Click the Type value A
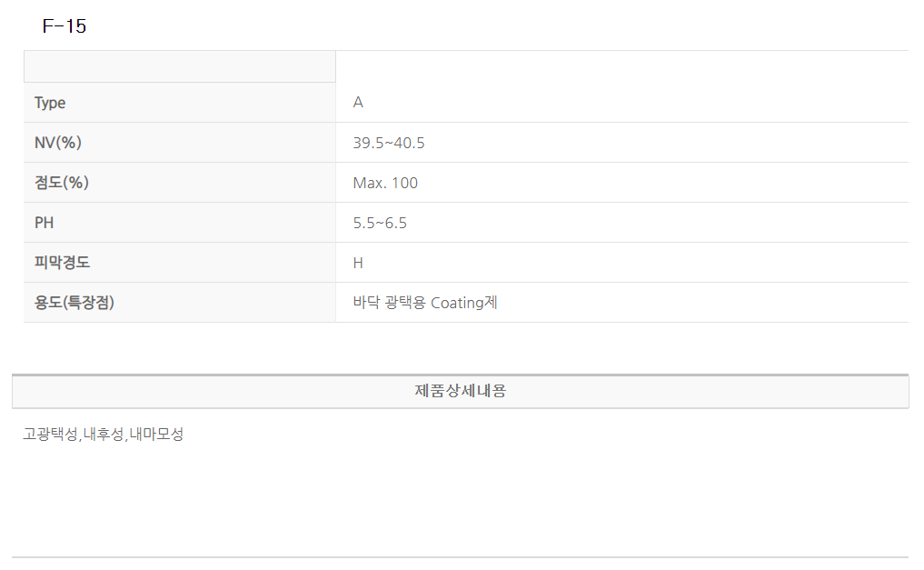This screenshot has width=924, height=570. (x=358, y=103)
